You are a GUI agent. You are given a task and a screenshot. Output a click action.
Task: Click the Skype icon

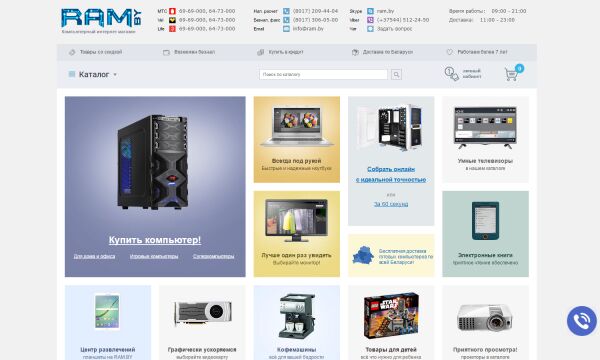point(370,11)
